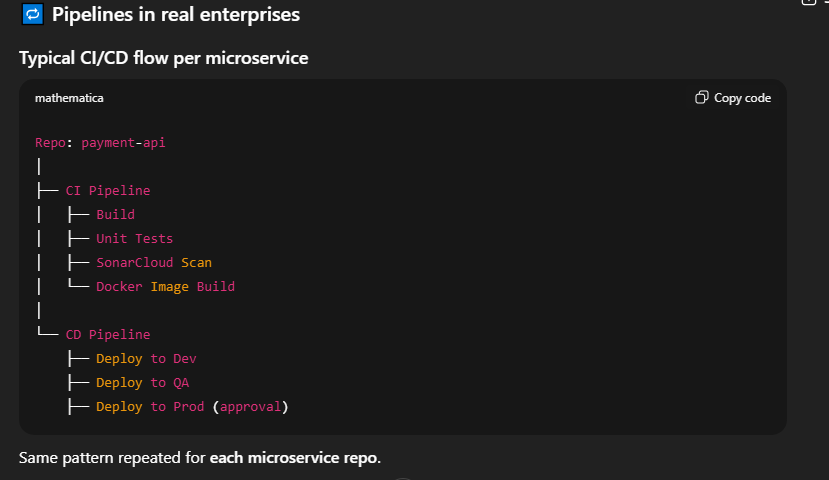Click the word approval in parentheses

click(251, 407)
